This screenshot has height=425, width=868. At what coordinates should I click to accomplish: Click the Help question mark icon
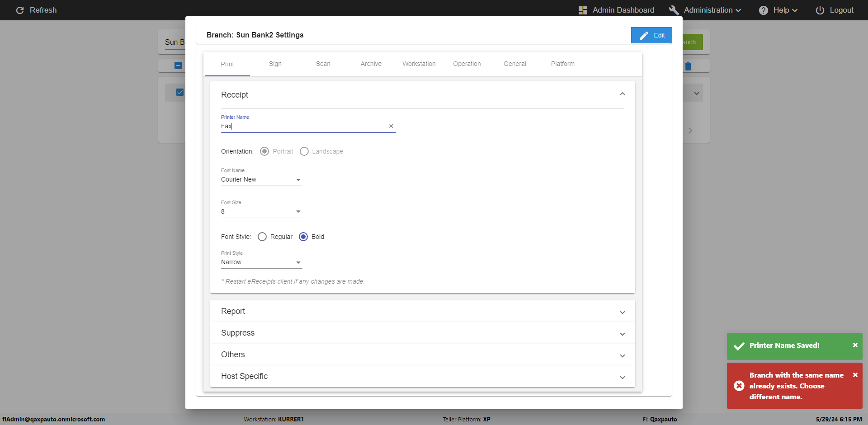pos(763,10)
